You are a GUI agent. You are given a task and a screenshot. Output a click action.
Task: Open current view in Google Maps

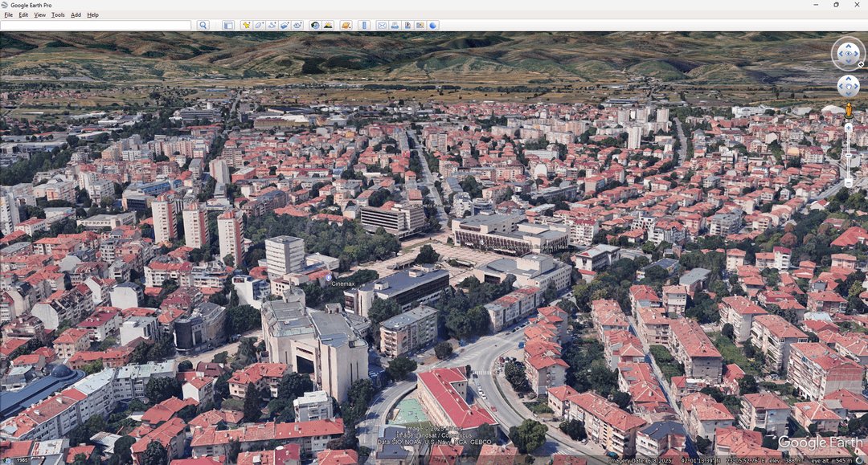pos(420,26)
